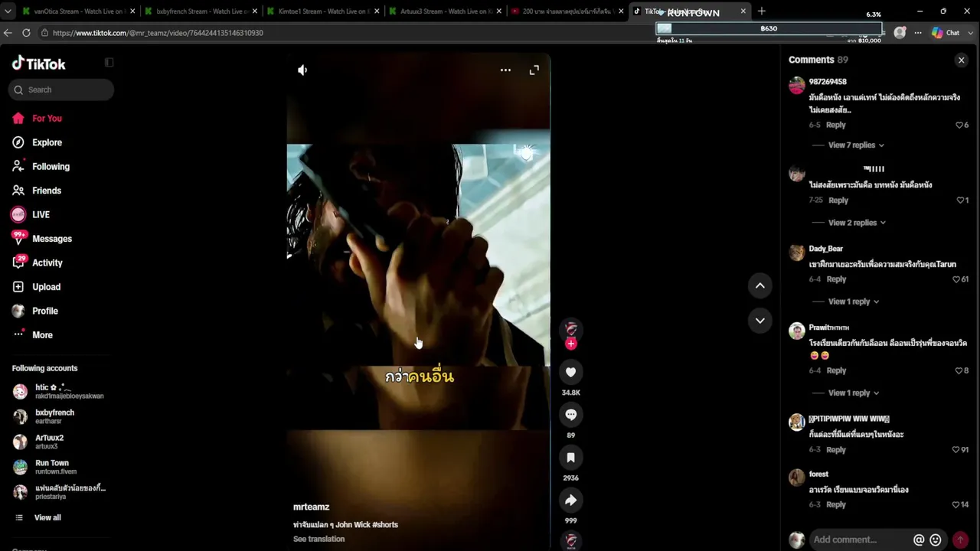Screen dimensions: 980x551
Task: Enter fullscreen mode on the video
Action: click(x=534, y=70)
